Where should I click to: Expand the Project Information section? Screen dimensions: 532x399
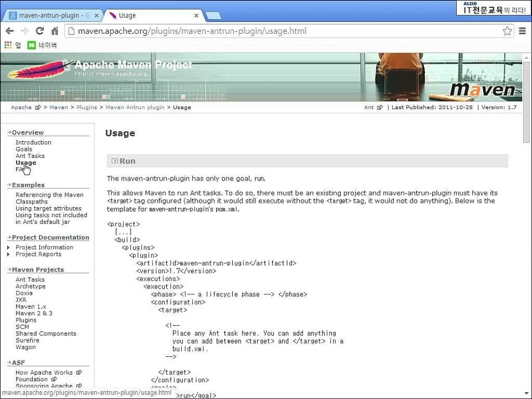tap(8, 247)
